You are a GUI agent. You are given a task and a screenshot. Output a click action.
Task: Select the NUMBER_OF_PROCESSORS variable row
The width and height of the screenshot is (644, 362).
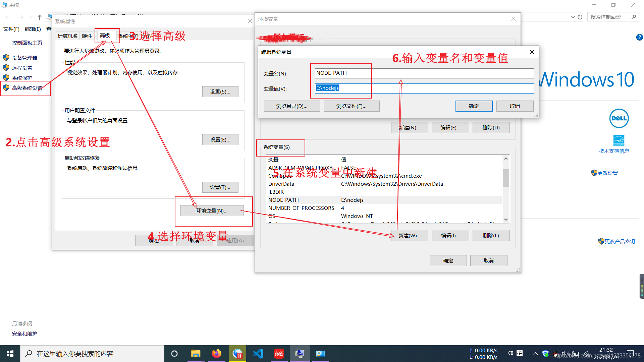point(385,208)
